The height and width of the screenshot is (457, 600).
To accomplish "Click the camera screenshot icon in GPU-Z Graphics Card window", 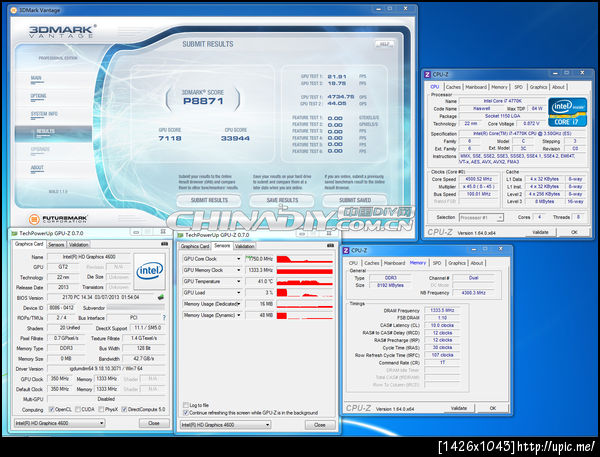I will coord(164,244).
